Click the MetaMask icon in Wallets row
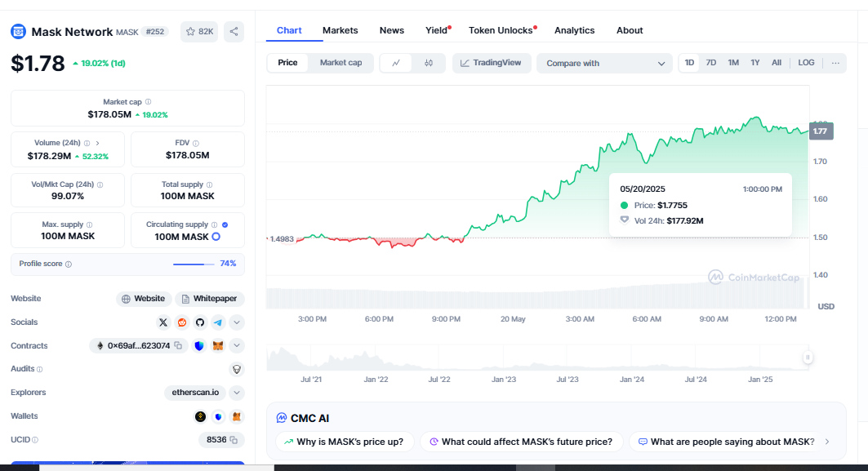 click(x=236, y=416)
